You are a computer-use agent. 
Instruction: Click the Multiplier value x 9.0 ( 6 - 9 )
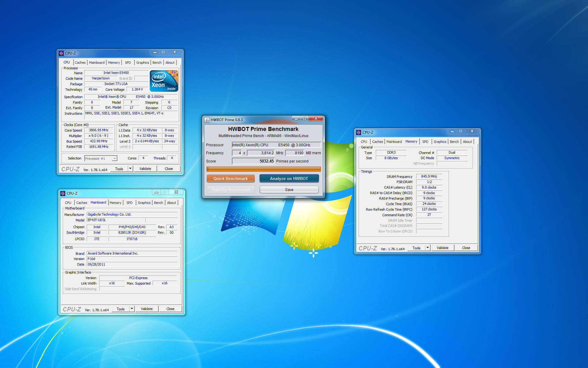pyautogui.click(x=99, y=136)
